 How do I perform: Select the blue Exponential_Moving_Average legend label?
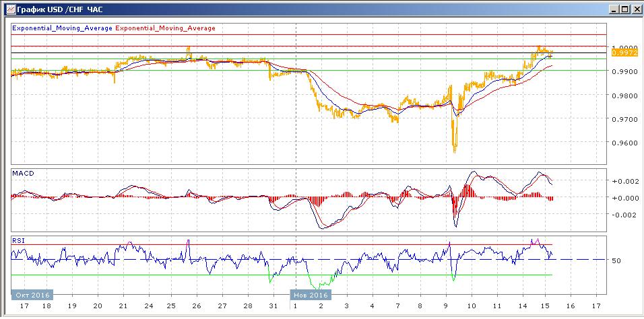(63, 28)
